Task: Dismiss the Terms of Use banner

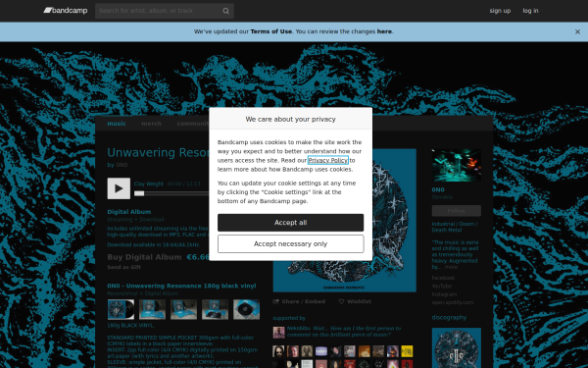Action: pos(577,32)
